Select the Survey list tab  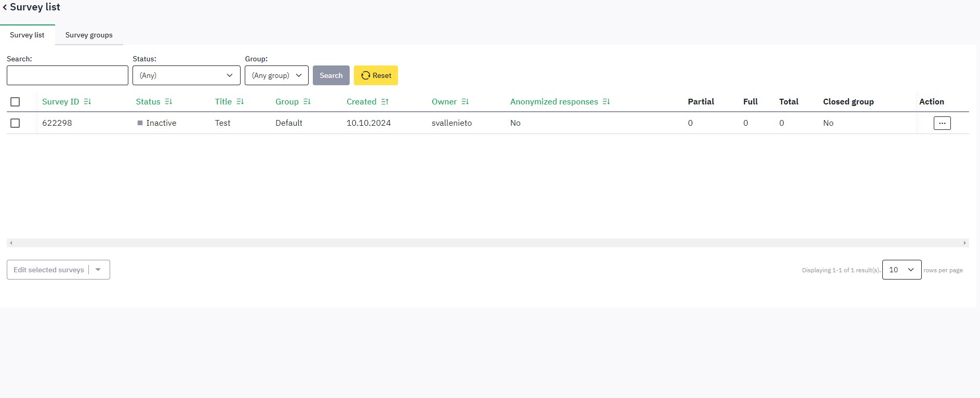[27, 35]
